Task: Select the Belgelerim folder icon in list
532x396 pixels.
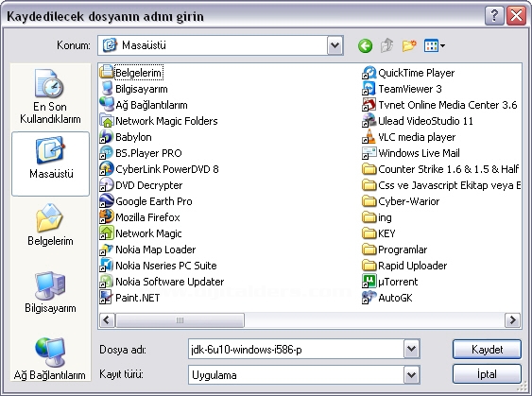Action: click(x=107, y=72)
